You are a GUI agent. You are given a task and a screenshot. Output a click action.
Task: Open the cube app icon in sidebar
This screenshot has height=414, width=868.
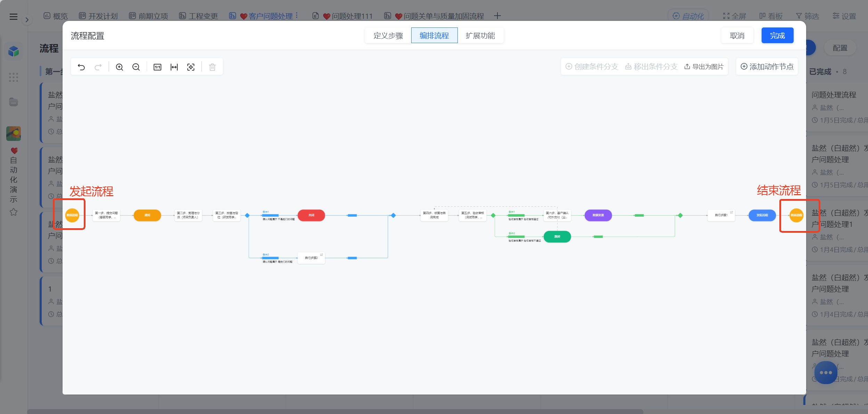click(x=14, y=51)
